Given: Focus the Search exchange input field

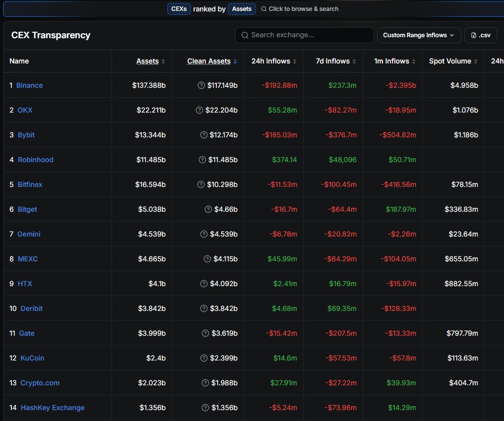Looking at the screenshot, I should (x=305, y=35).
